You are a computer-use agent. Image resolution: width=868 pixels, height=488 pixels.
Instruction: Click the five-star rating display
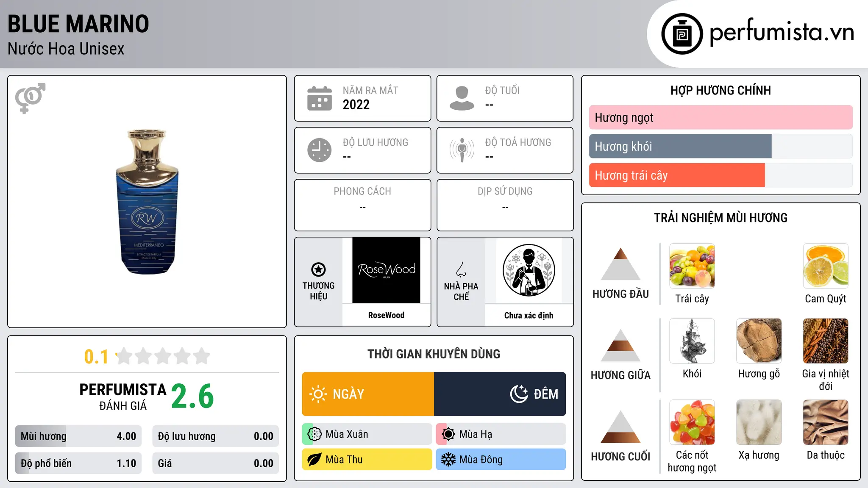(163, 356)
